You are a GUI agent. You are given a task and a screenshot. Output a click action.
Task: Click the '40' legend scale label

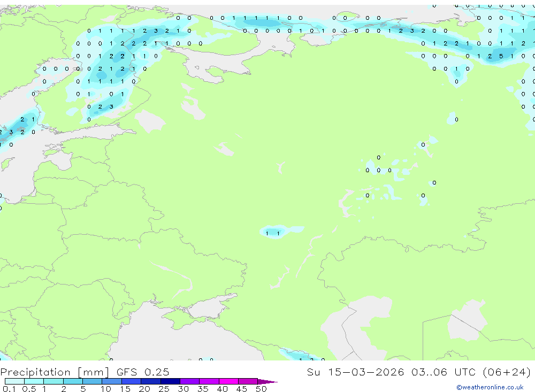[222, 389]
